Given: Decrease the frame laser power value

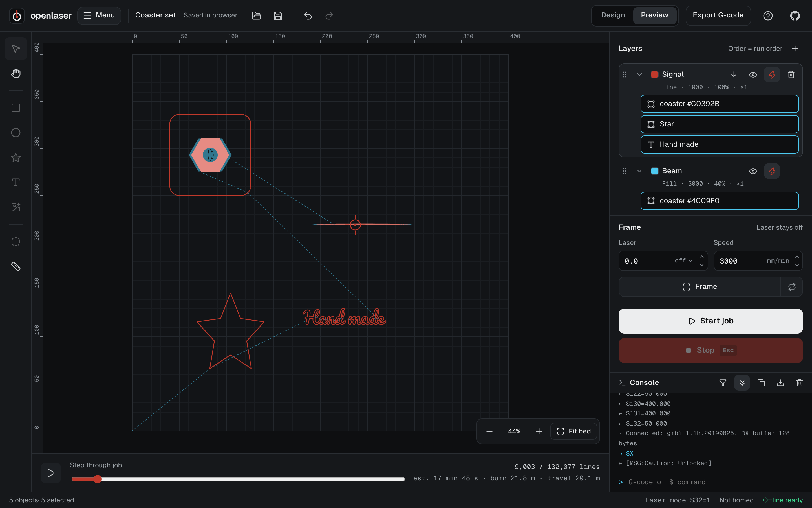Looking at the screenshot, I should point(701,265).
